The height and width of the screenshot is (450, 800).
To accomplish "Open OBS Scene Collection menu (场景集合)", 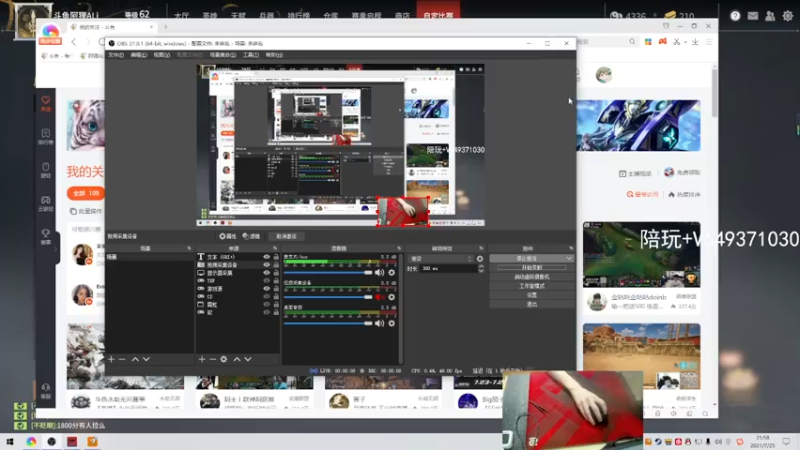I will click(x=222, y=55).
